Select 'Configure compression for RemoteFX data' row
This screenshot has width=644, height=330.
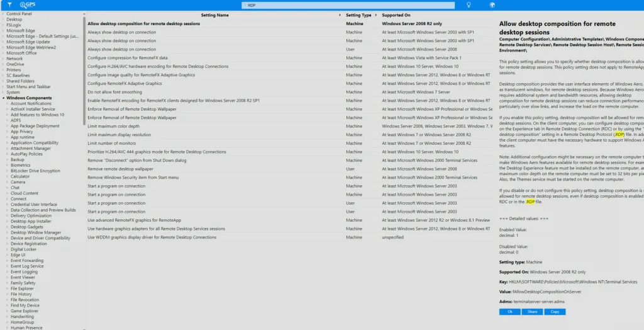point(289,58)
